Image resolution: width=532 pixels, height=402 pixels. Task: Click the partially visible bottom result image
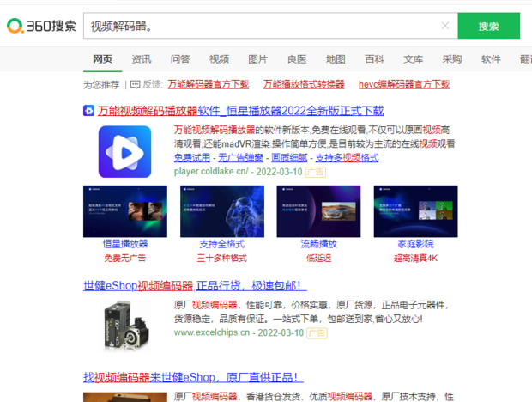click(125, 397)
